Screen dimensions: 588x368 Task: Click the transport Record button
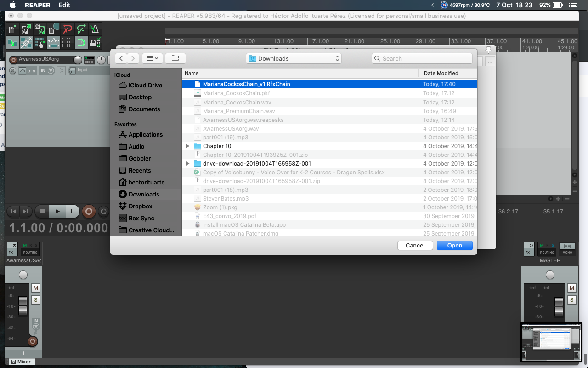(x=89, y=212)
